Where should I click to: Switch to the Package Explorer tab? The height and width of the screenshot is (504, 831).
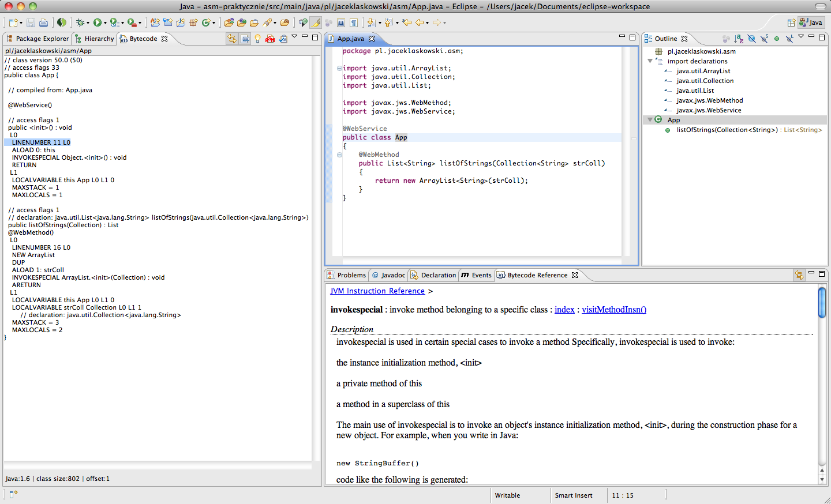click(38, 39)
